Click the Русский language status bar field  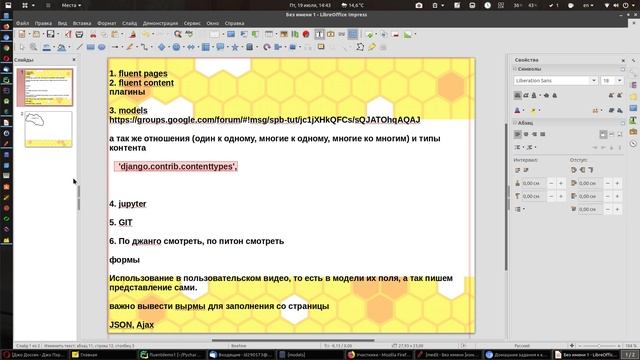click(522, 346)
